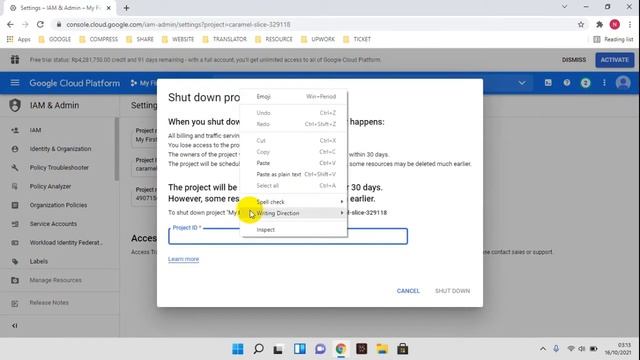
Task: Click the sidebar vertical scrollbar
Action: click(117, 149)
